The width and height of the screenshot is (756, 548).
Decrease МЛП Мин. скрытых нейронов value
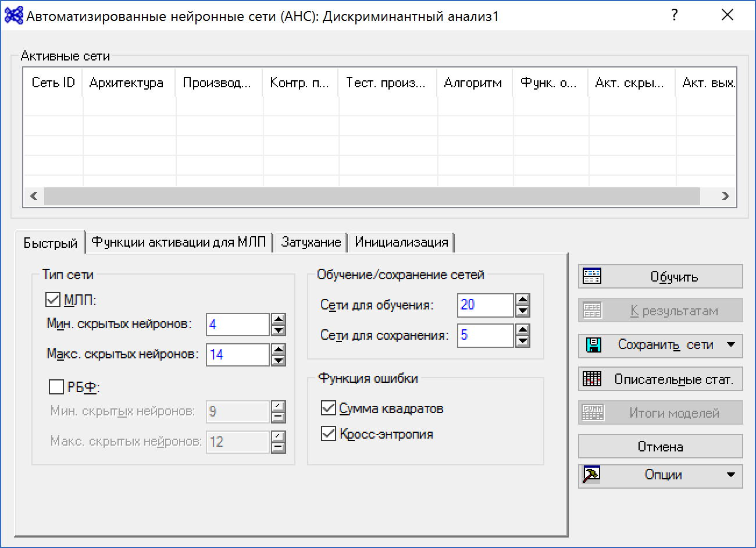279,330
